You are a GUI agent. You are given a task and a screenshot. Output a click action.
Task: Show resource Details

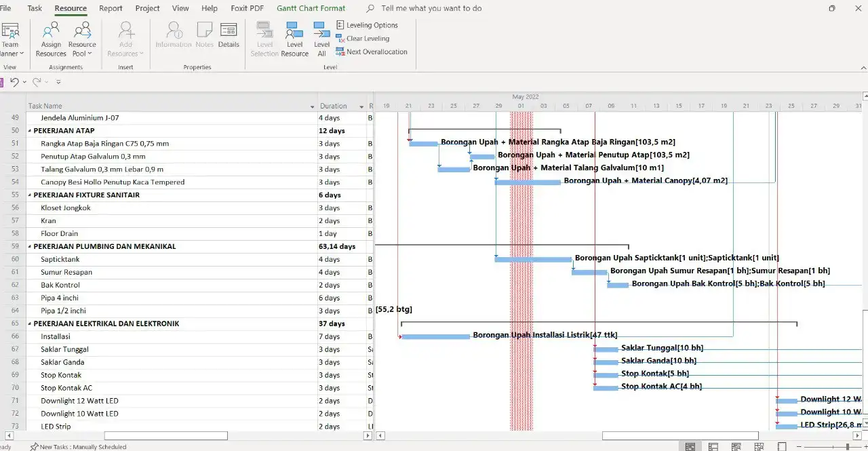[229, 35]
